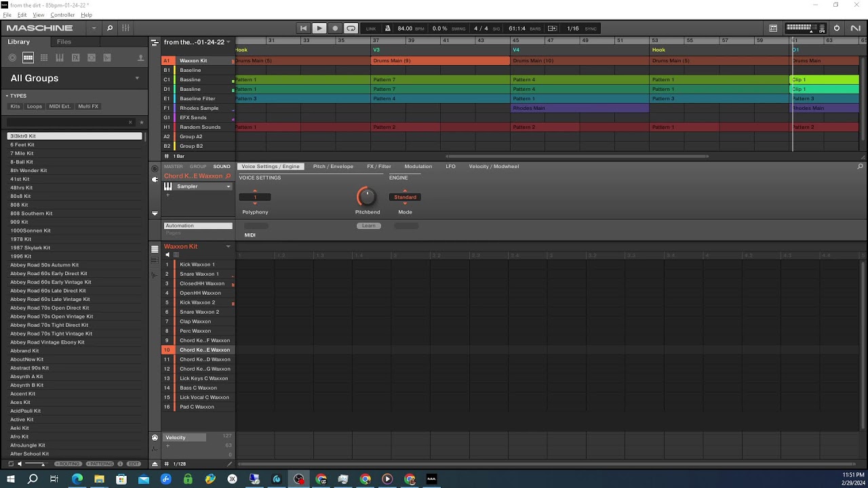This screenshot has height=488, width=868.
Task: Select the Rhodes Main clip under V4
Action: (x=579, y=108)
